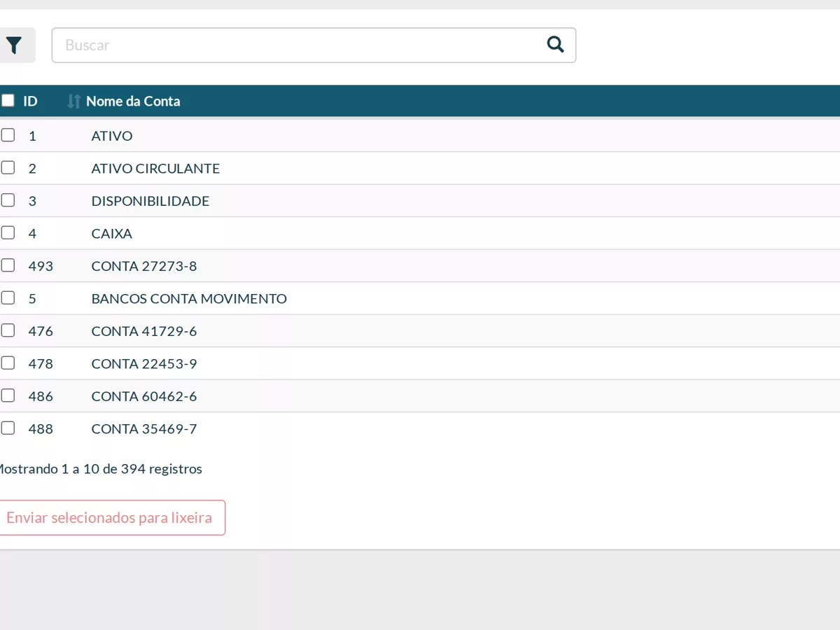Click the ID column header
840x630 pixels.
[30, 101]
